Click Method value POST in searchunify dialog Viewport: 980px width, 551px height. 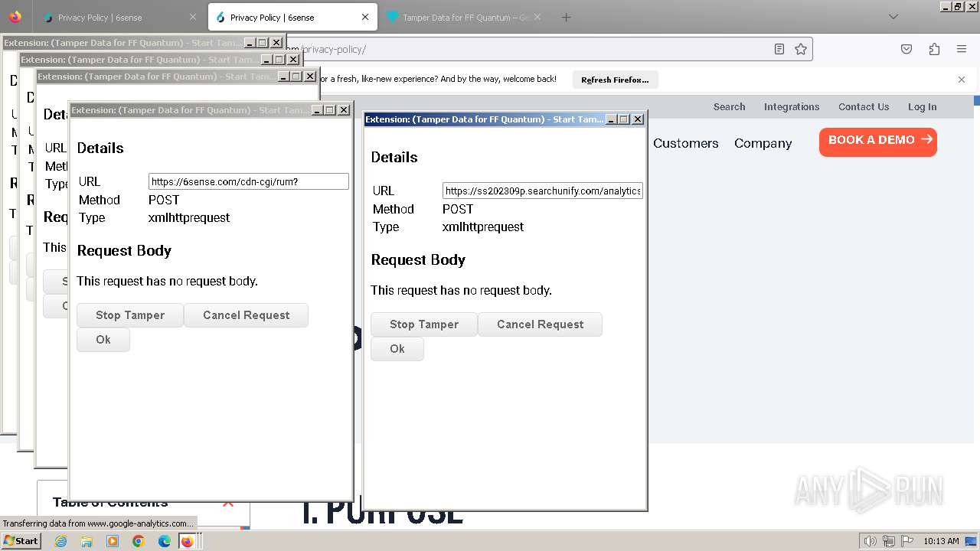458,209
